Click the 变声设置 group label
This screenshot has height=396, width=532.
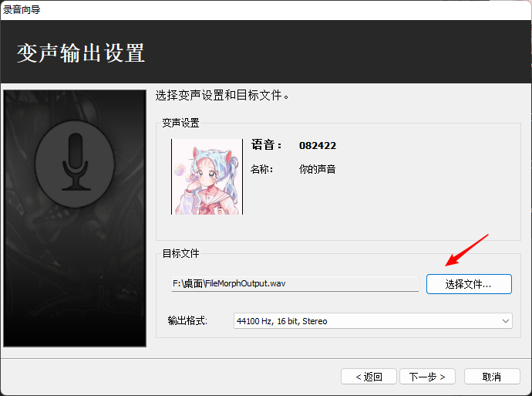pos(180,123)
